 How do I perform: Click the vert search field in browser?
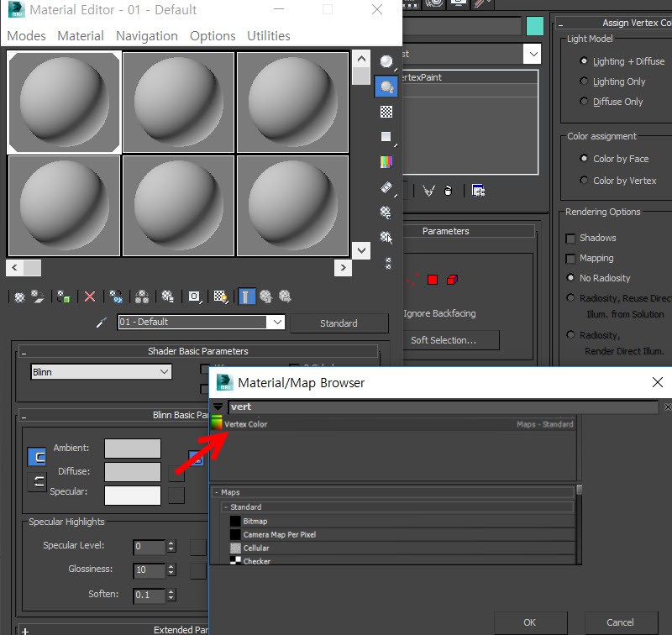coord(444,407)
